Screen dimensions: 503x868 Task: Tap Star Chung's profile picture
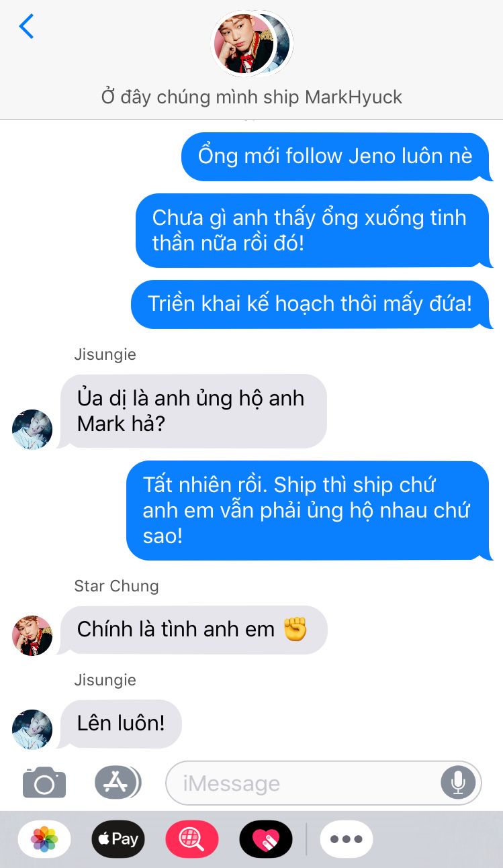(x=32, y=636)
